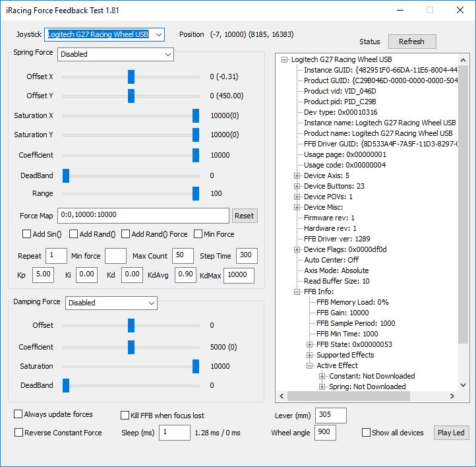Click the KdMax value field
The width and height of the screenshot is (476, 467).
239,276
